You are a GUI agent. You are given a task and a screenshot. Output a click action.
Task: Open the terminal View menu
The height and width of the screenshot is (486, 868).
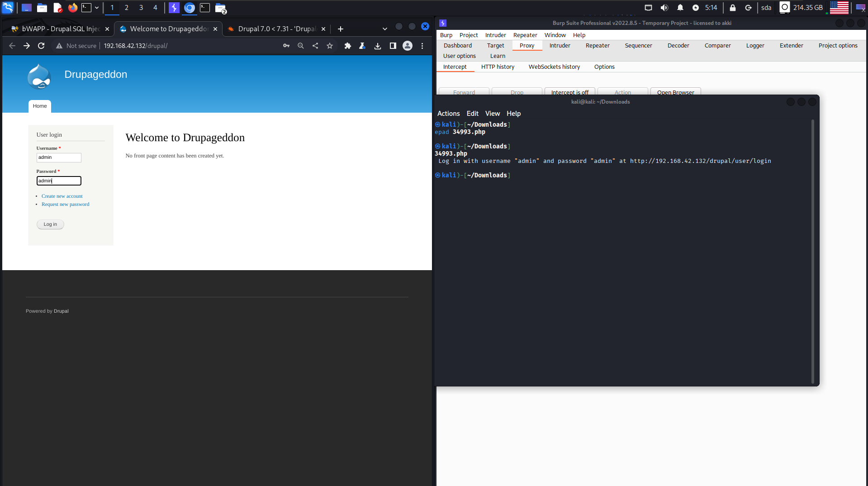(x=492, y=114)
